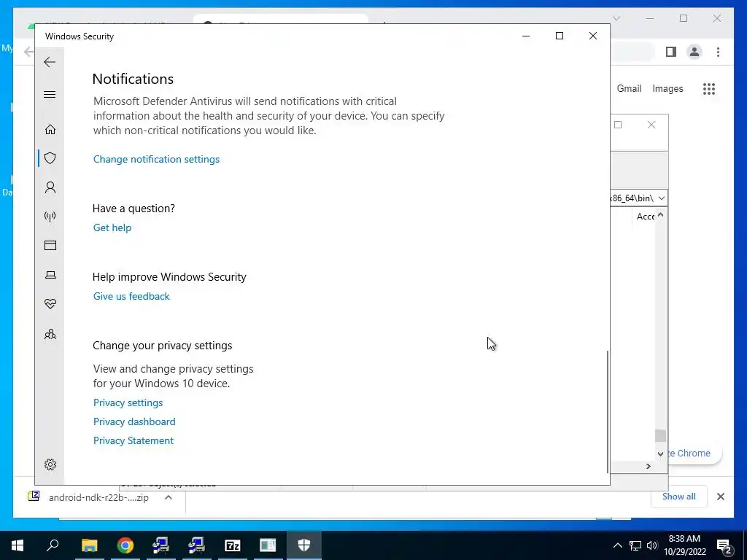Open Home in Windows Security sidebar

[50, 130]
